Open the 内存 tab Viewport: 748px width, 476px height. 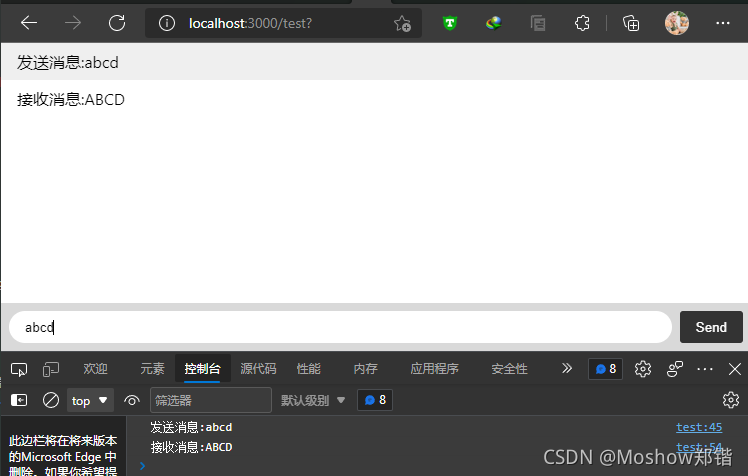(365, 369)
